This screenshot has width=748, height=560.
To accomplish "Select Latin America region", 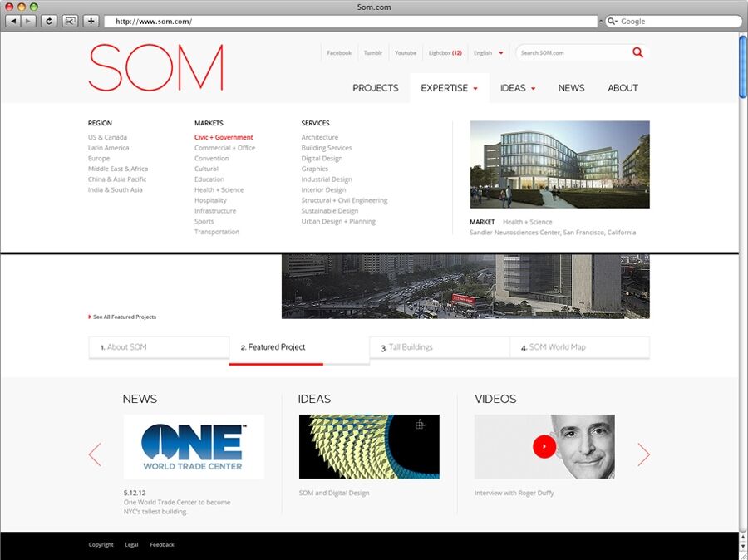I will 108,147.
